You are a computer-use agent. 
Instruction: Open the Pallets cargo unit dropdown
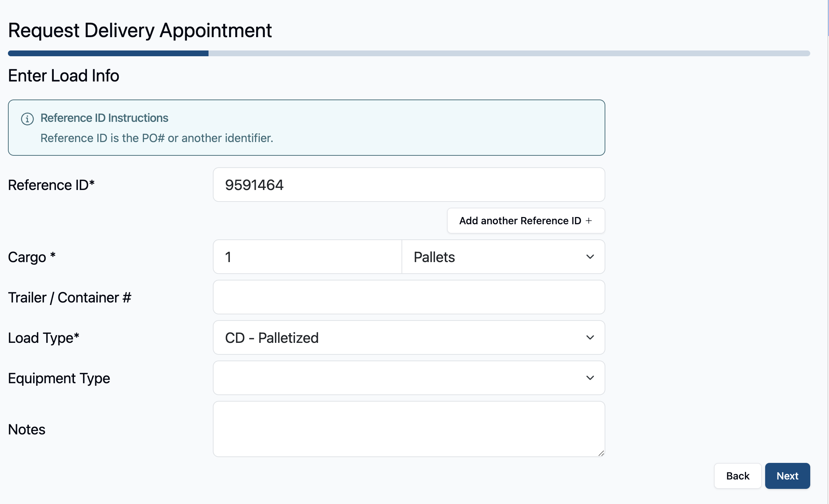[x=503, y=257]
